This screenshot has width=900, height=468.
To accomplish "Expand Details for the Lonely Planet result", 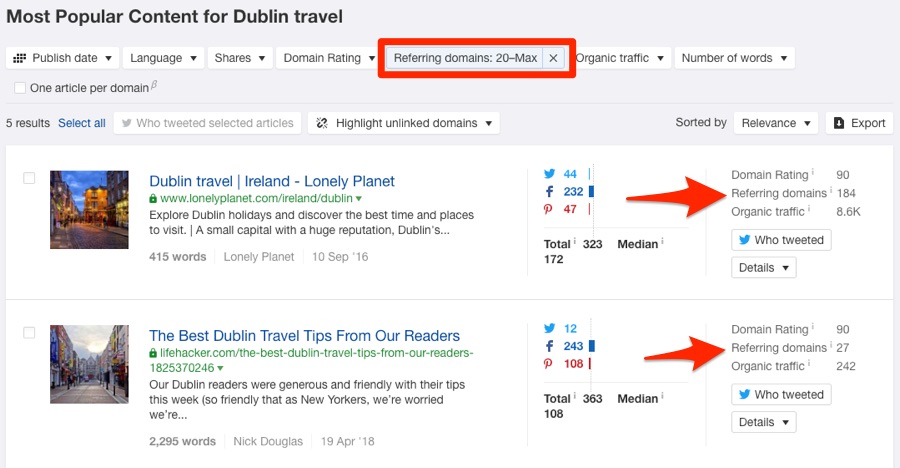I will tap(763, 268).
